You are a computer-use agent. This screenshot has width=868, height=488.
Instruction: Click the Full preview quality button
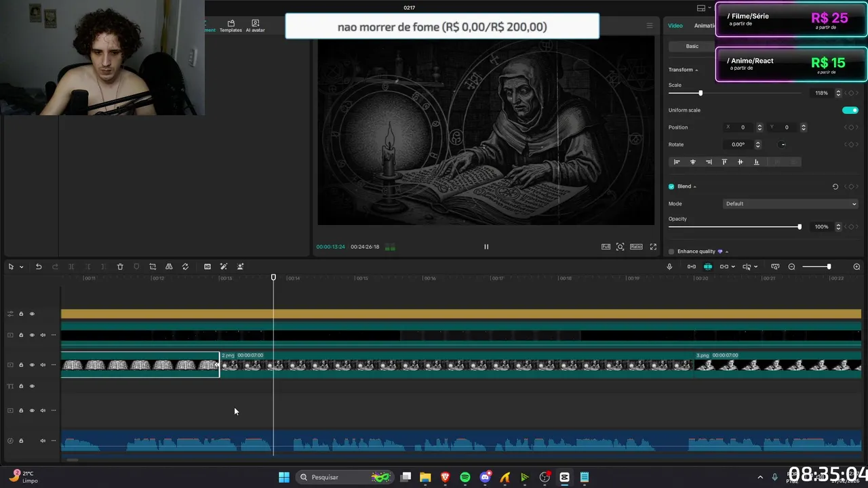tap(606, 247)
